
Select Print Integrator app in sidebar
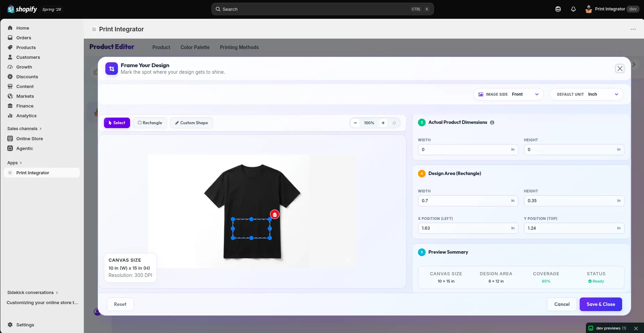click(42, 173)
